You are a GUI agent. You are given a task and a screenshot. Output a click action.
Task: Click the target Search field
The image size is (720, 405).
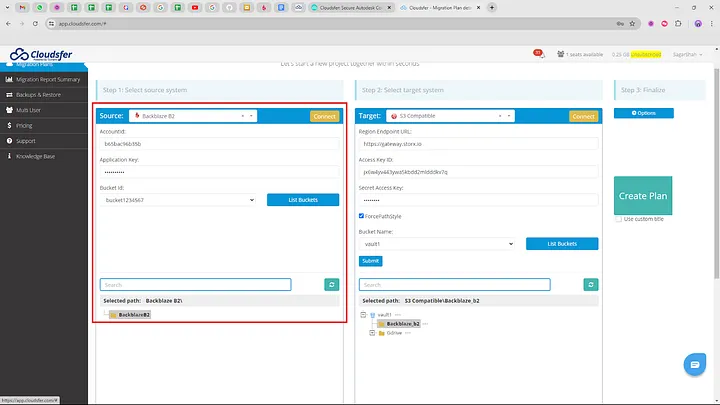coord(455,285)
